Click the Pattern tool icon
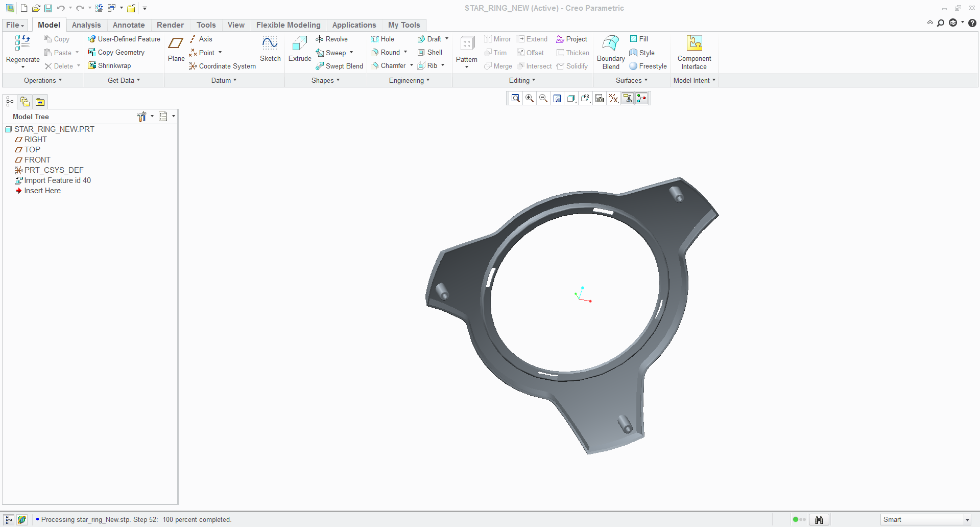 (x=467, y=43)
